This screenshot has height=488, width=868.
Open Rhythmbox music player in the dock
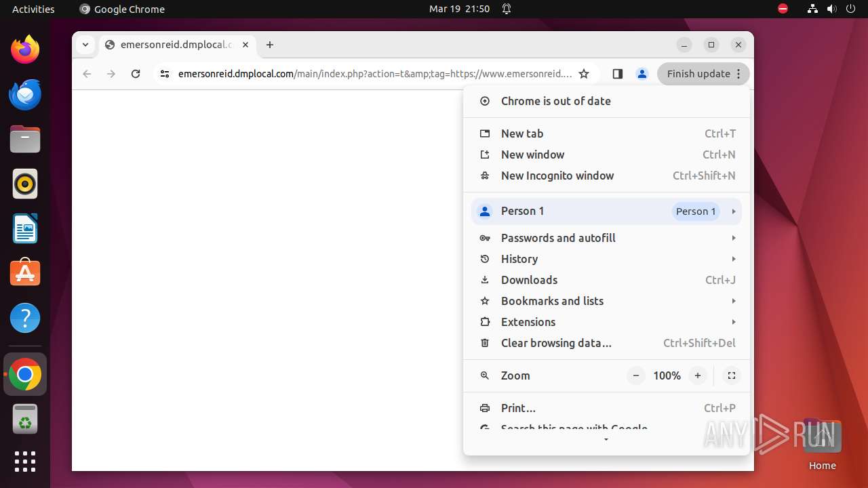tap(25, 184)
